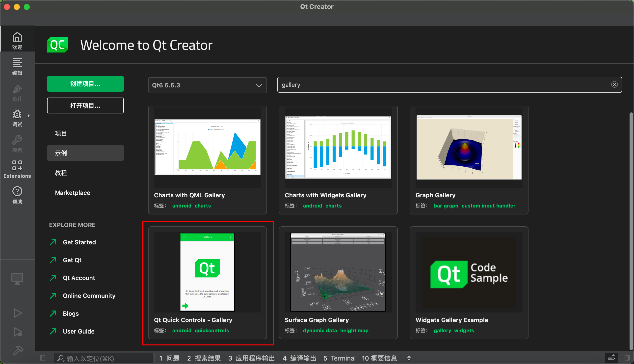
Task: Select the 教程 tab
Action: [x=85, y=173]
